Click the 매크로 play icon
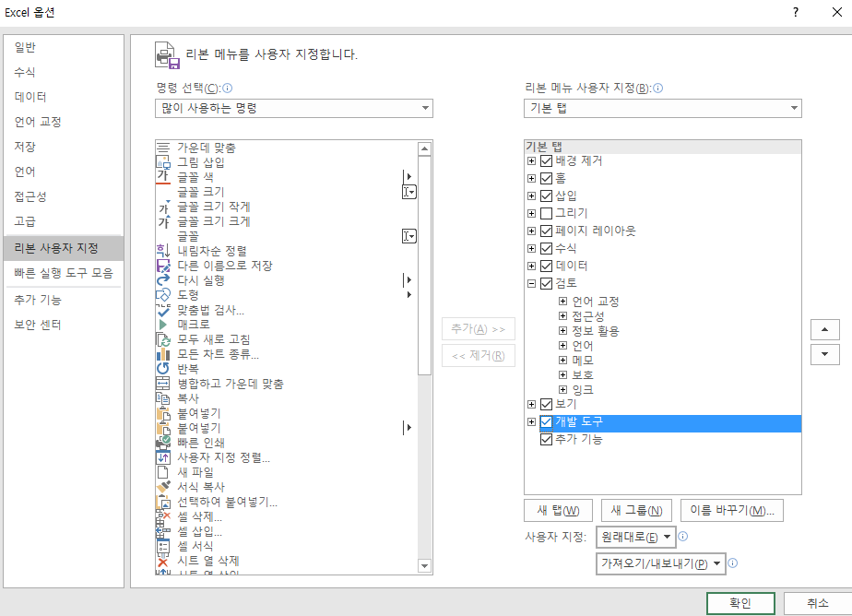This screenshot has height=616, width=852. click(163, 325)
